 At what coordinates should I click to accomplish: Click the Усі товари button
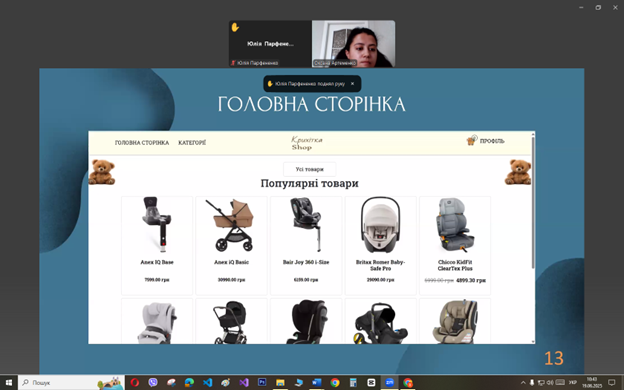pyautogui.click(x=310, y=169)
